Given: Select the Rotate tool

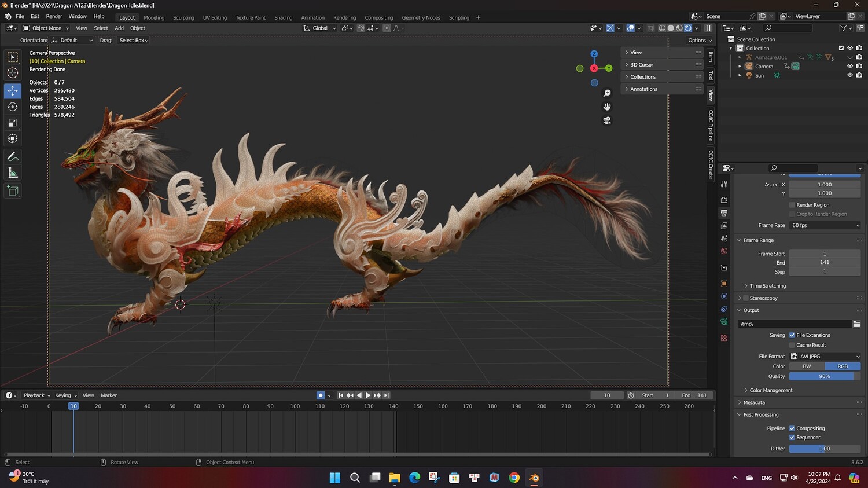Looking at the screenshot, I should [13, 107].
